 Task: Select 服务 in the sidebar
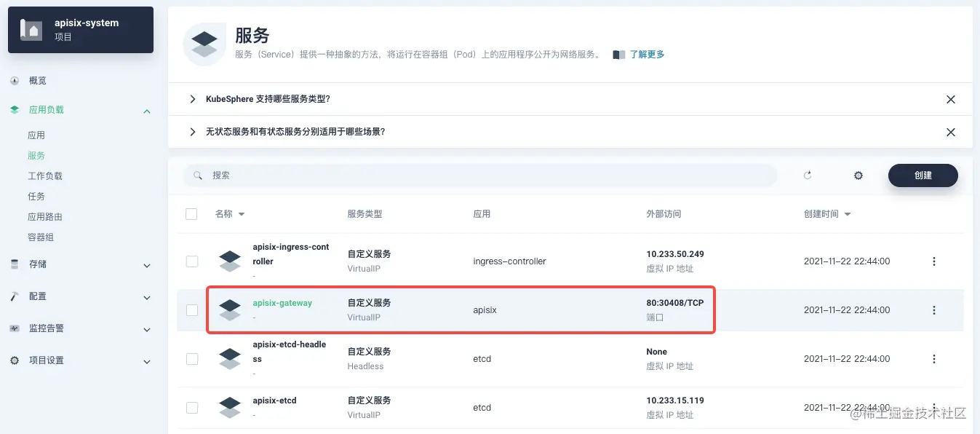[36, 156]
